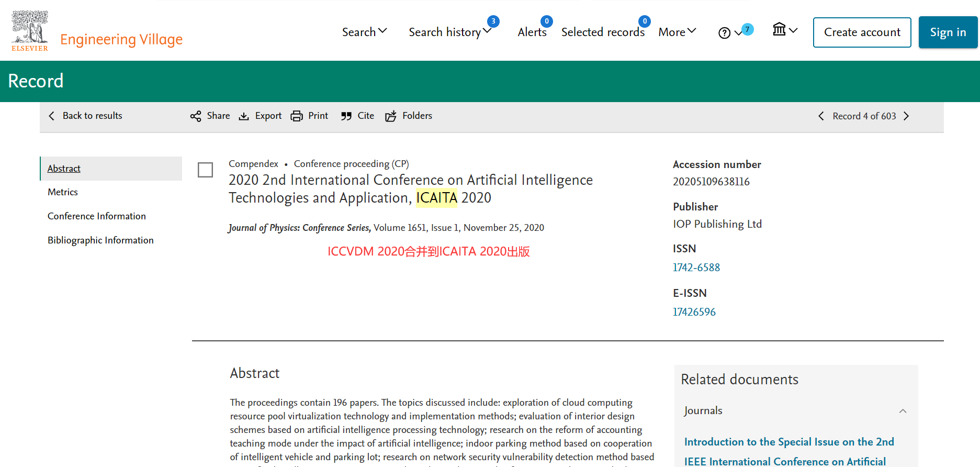This screenshot has width=980, height=467.
Task: Select the Metrics sidebar tab
Action: tap(63, 192)
